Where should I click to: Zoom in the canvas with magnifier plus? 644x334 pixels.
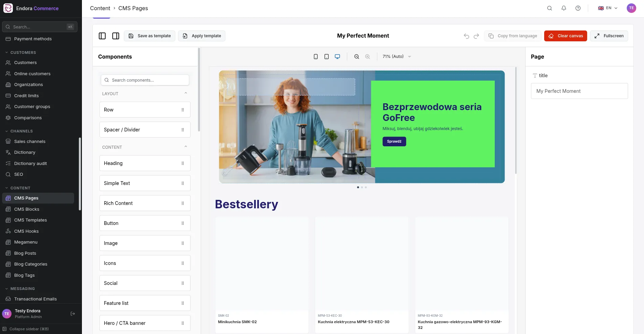368,57
